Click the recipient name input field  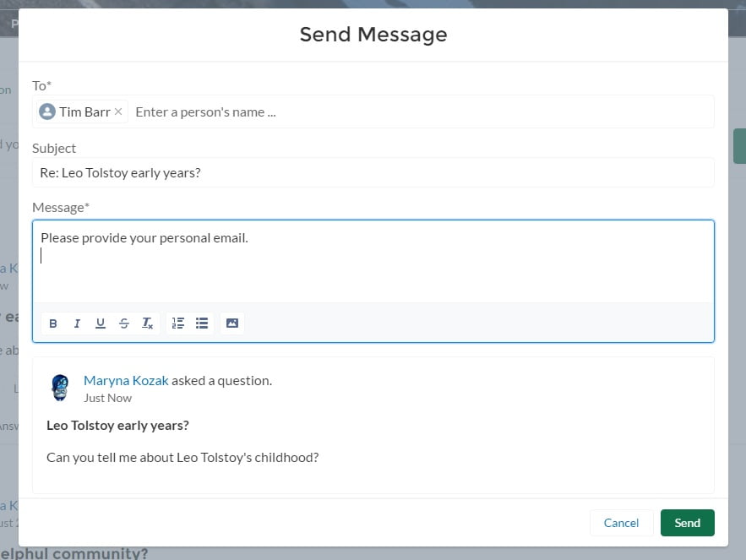pyautogui.click(x=421, y=112)
